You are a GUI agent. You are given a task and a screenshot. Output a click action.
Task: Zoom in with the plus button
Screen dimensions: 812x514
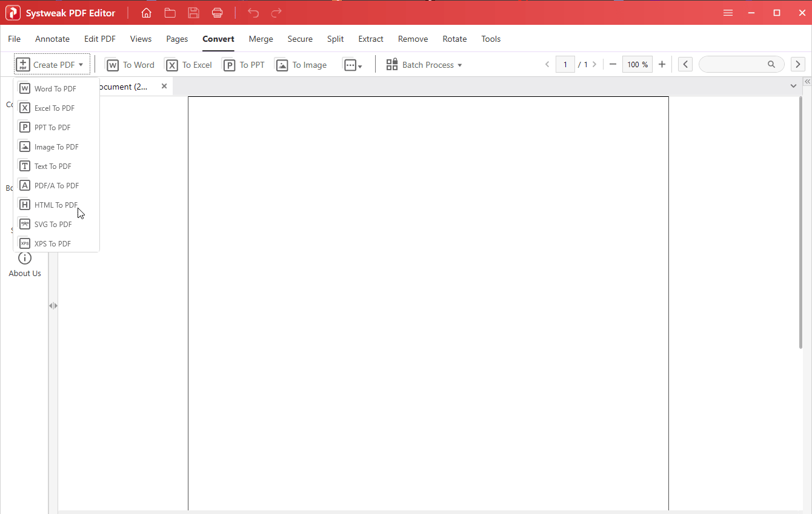point(662,64)
